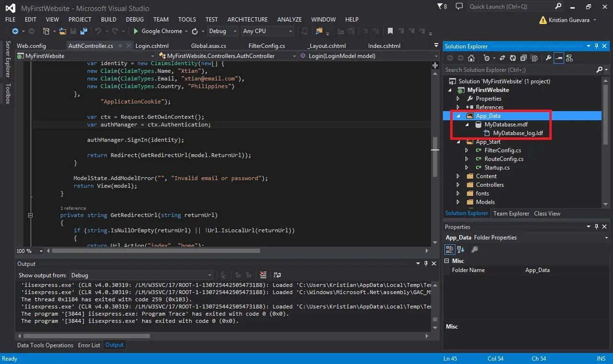Toggle Preview Selected Items button
The image size is (613, 364).
(559, 58)
